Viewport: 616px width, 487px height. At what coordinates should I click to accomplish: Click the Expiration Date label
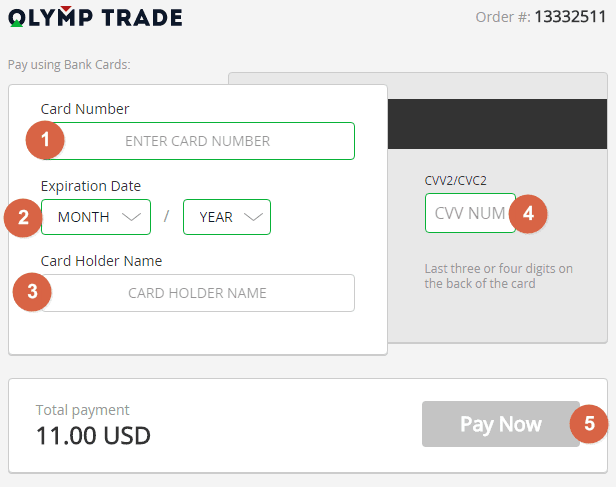pyautogui.click(x=91, y=186)
